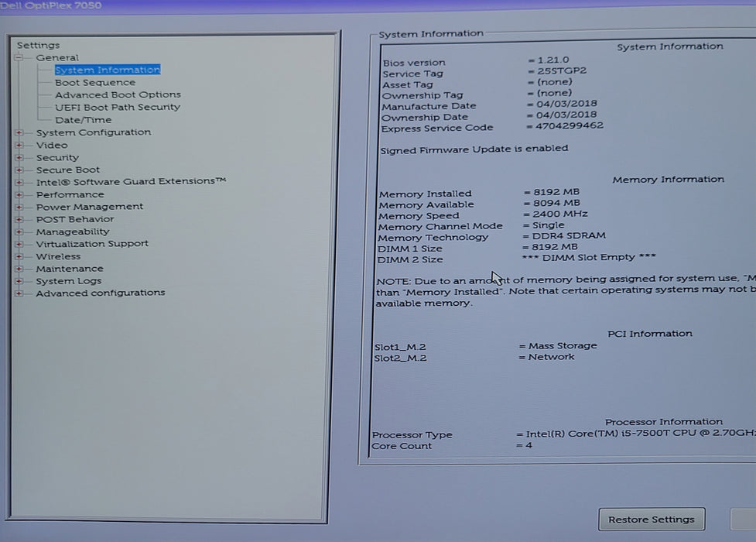Expand the Manageability node

click(x=19, y=232)
